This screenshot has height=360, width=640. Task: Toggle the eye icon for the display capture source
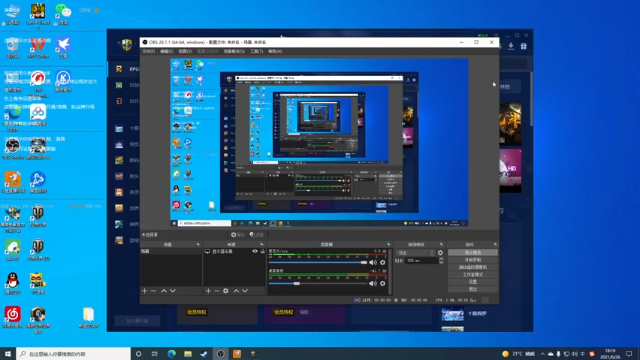(255, 251)
